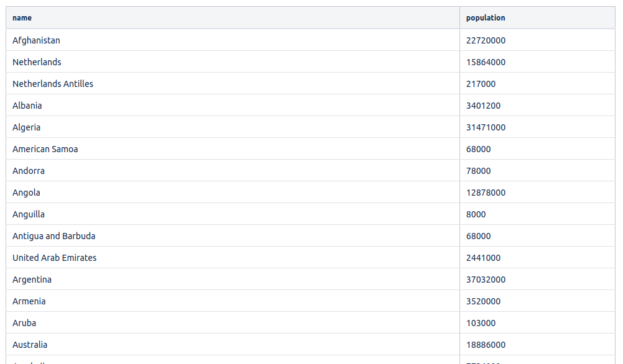Select the Albania name cell
This screenshot has height=364, width=623.
27,106
